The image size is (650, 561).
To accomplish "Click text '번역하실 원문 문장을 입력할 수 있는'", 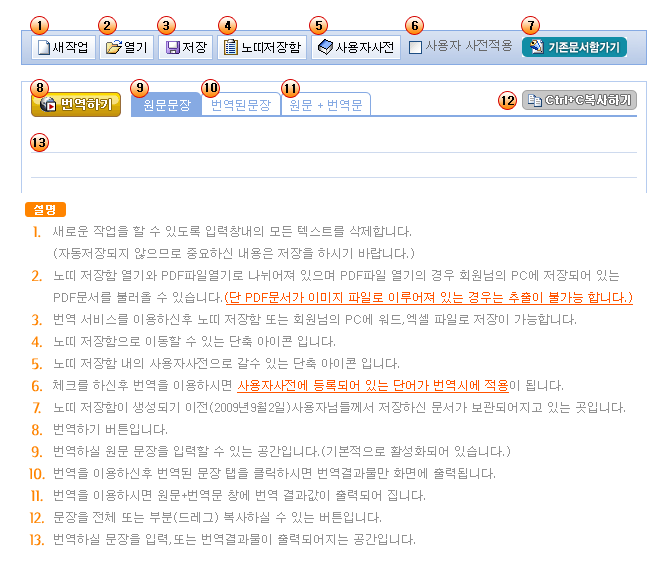I will (x=153, y=451).
